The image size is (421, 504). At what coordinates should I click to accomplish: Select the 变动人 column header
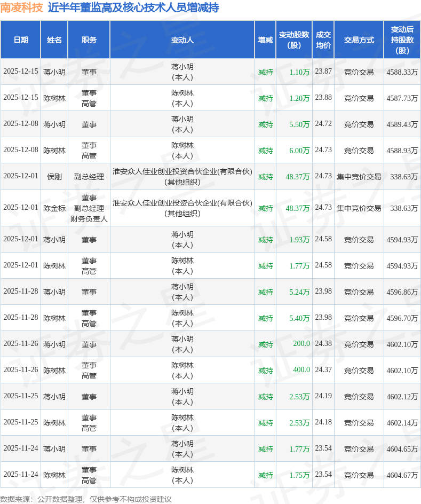click(182, 40)
